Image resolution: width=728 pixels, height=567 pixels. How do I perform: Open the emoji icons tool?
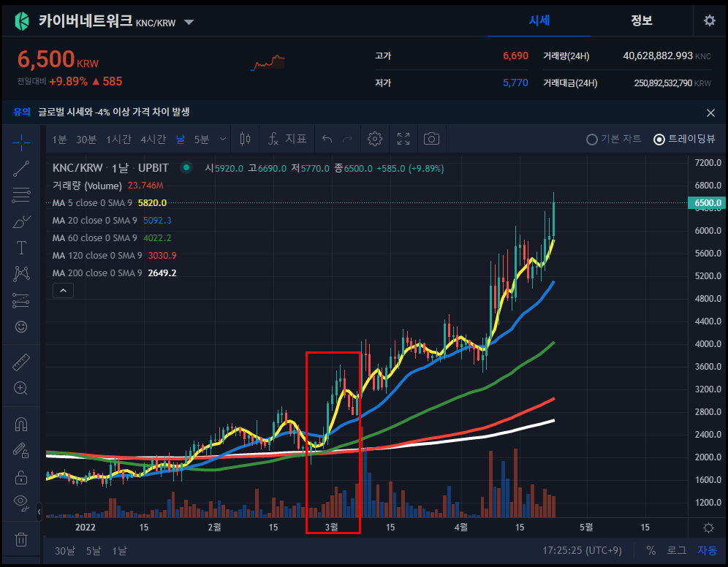click(x=21, y=327)
